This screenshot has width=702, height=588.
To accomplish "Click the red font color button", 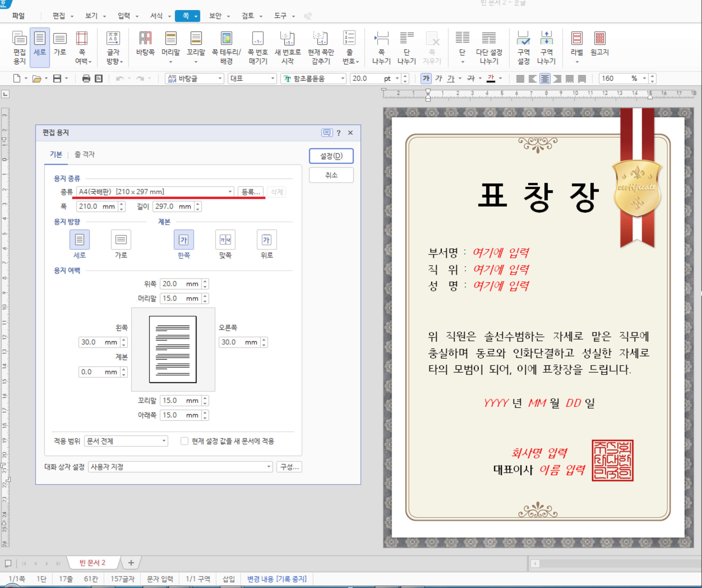I will click(491, 79).
